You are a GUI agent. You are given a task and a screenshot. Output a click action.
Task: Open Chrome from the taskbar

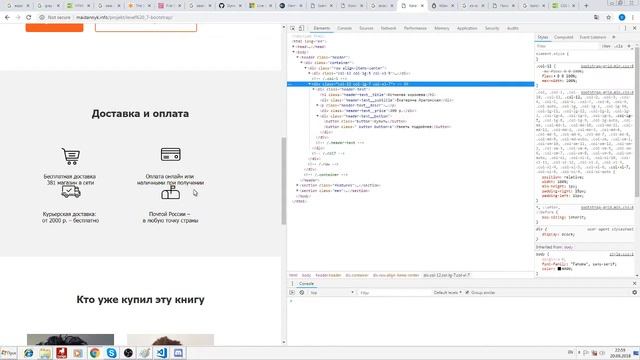coord(95,353)
